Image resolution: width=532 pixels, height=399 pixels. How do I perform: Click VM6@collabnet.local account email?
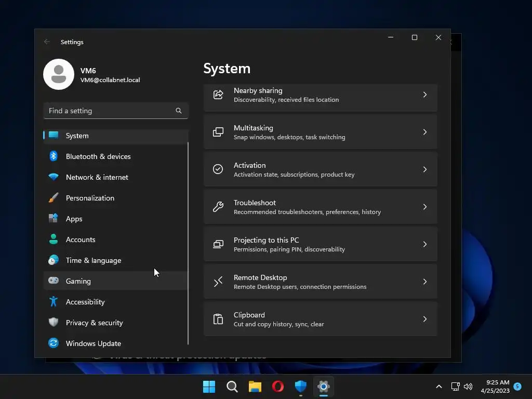tap(110, 79)
